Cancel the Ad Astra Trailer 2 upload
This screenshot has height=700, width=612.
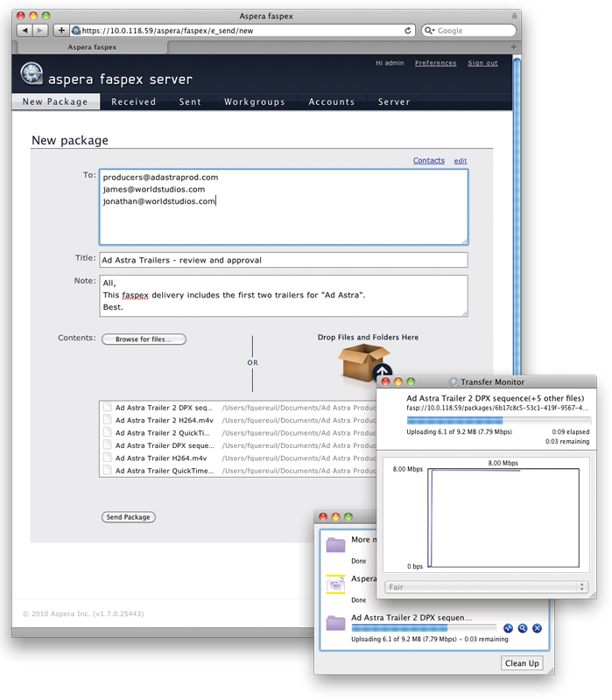[x=538, y=628]
